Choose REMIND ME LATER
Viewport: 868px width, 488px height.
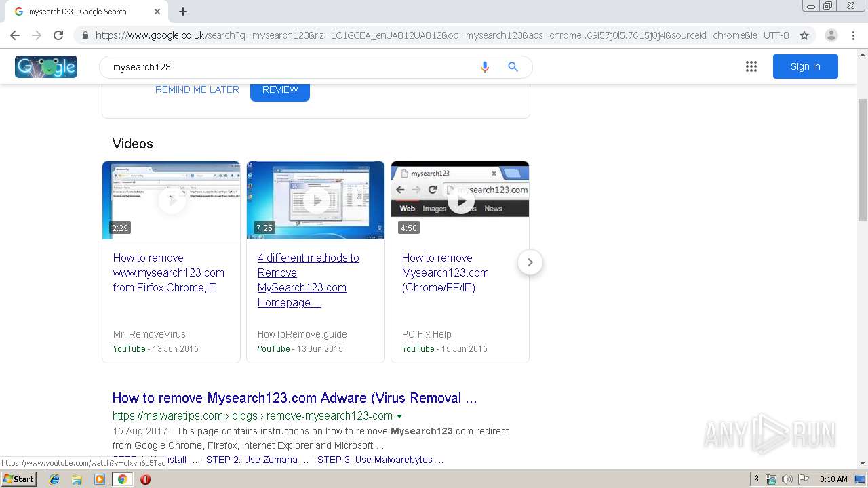tap(197, 89)
